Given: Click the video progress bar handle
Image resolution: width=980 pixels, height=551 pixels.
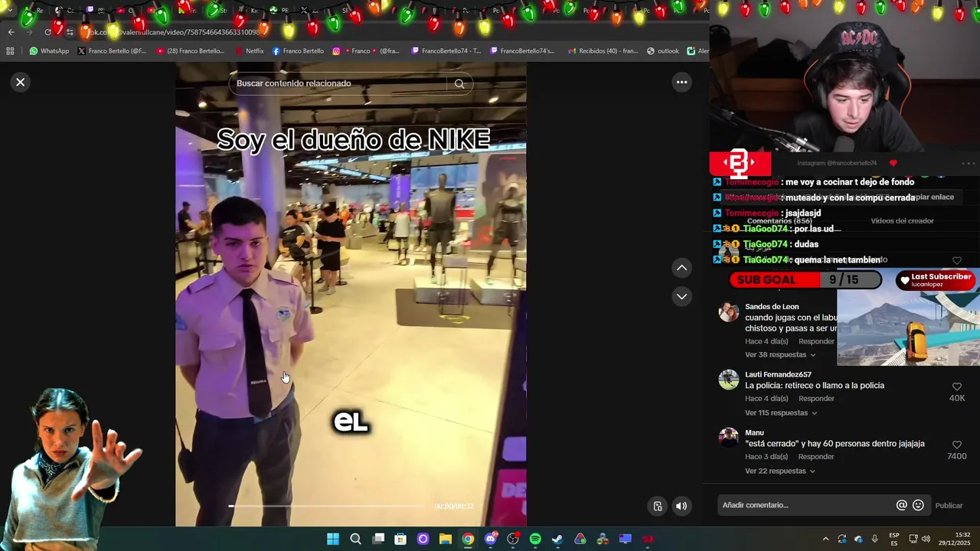Looking at the screenshot, I should [231, 506].
